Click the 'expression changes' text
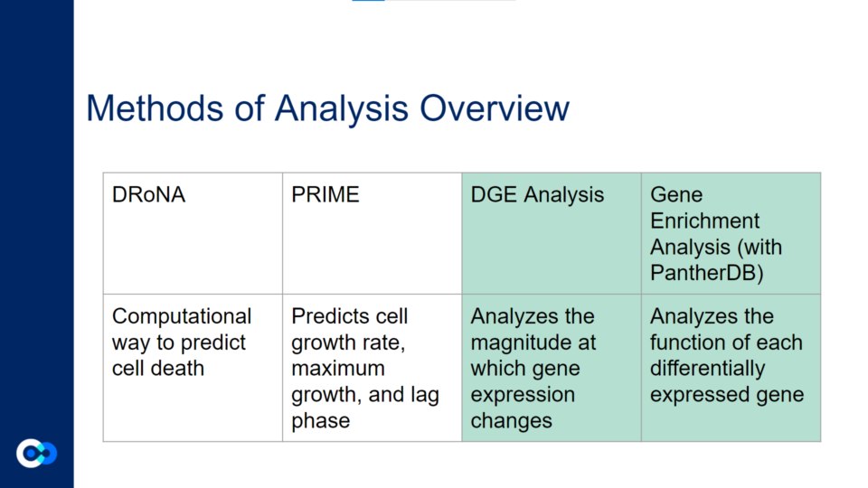This screenshot has height=488, width=868. [523, 408]
